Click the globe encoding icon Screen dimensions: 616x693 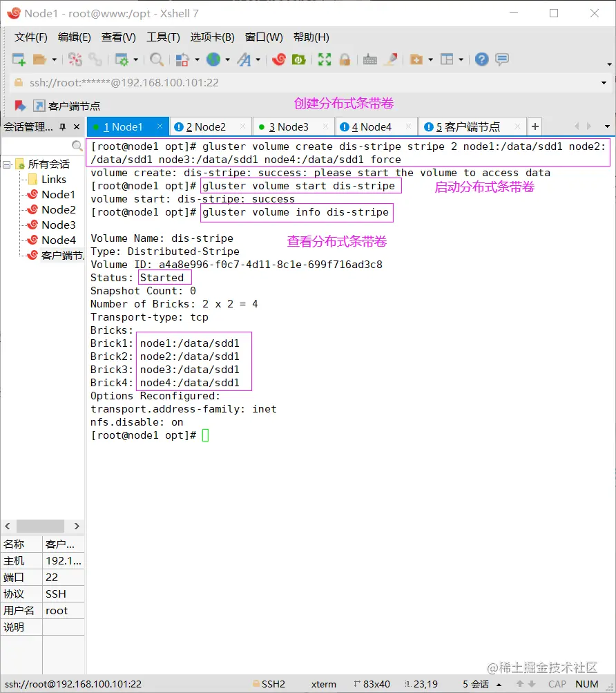[213, 59]
